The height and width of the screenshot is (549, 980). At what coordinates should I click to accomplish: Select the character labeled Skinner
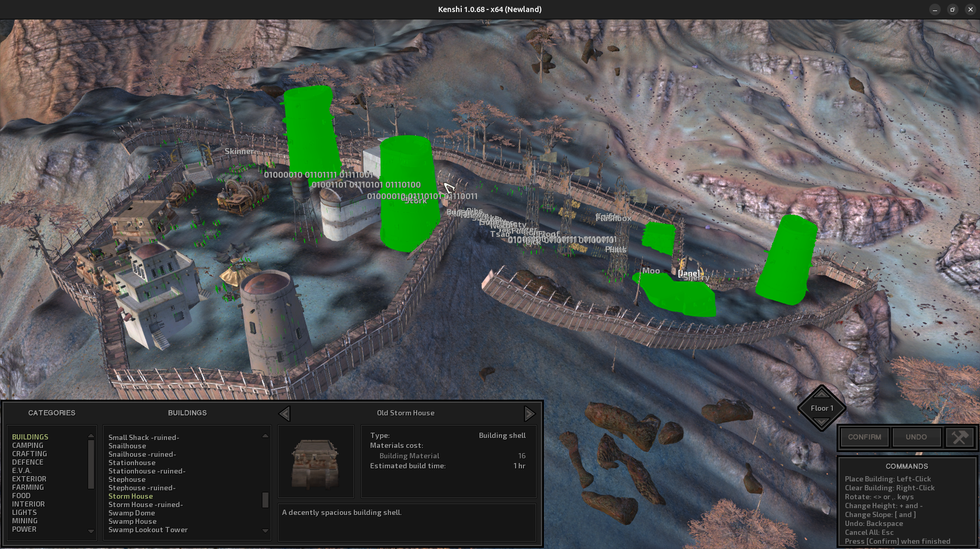(x=239, y=151)
